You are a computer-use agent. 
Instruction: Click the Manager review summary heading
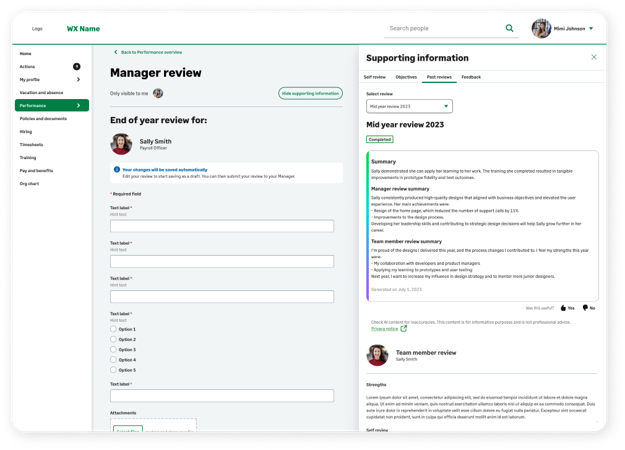pyautogui.click(x=400, y=189)
